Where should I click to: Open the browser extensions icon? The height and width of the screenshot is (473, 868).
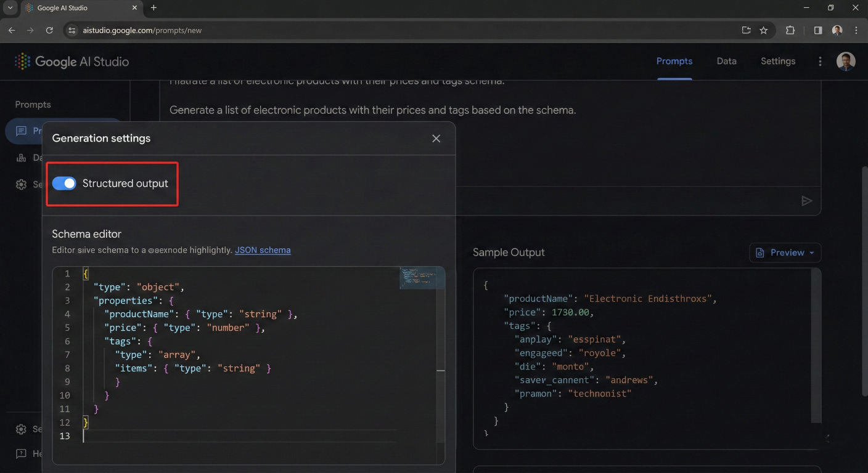pos(790,30)
